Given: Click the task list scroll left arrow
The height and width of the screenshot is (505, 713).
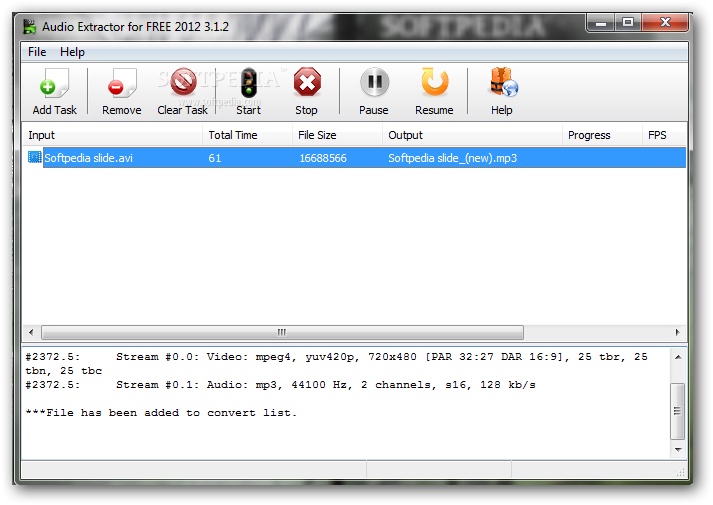Looking at the screenshot, I should click(31, 332).
